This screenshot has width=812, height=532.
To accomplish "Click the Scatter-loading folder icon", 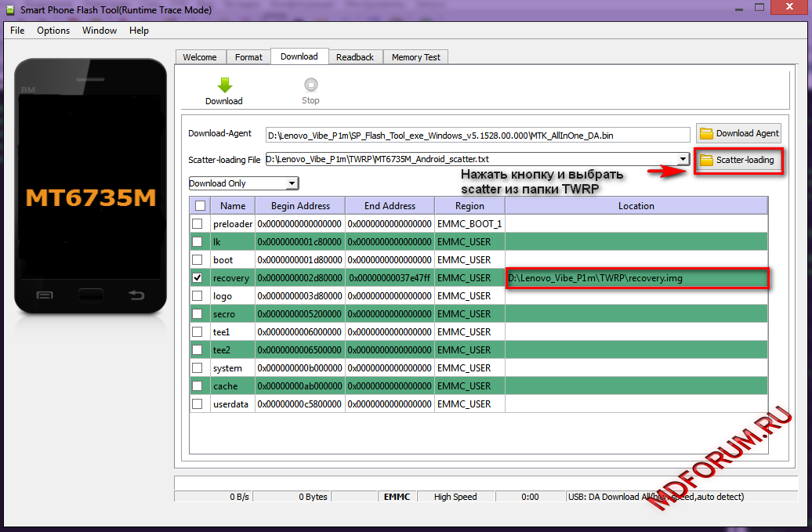I will coord(706,160).
